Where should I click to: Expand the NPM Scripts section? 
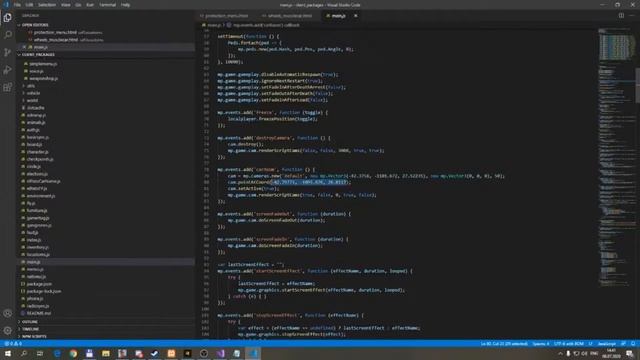34,336
